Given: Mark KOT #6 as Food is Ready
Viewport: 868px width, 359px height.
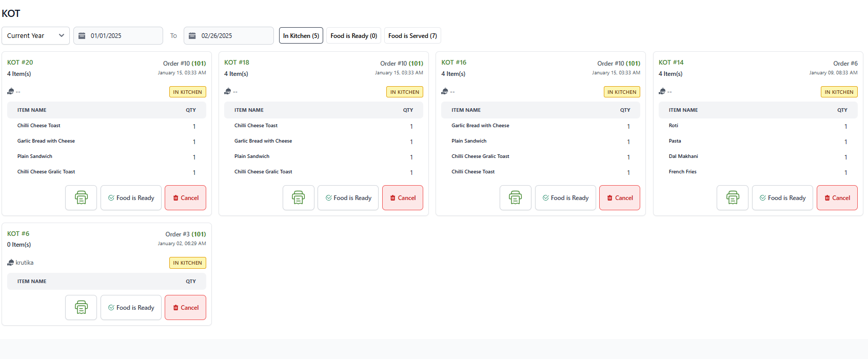Looking at the screenshot, I should pos(131,307).
